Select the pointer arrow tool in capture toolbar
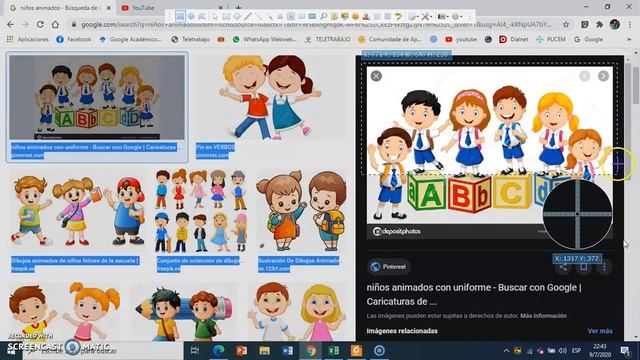The height and width of the screenshot is (360, 640). 215,16
